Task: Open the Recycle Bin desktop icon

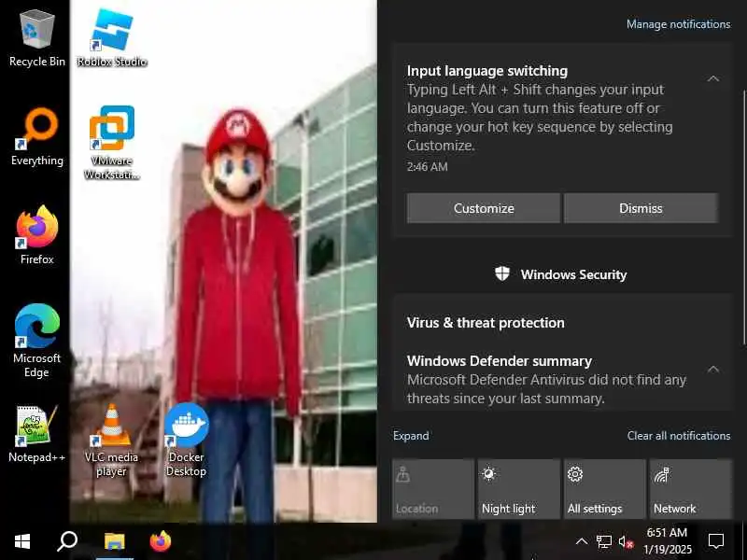Action: tap(36, 39)
